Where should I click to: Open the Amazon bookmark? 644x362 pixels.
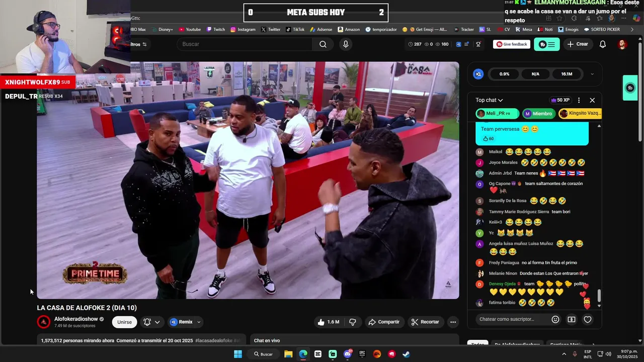(x=349, y=30)
